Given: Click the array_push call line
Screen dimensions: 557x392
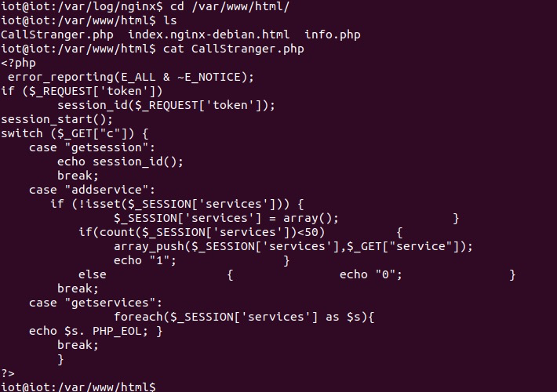Looking at the screenshot, I should coord(293,246).
